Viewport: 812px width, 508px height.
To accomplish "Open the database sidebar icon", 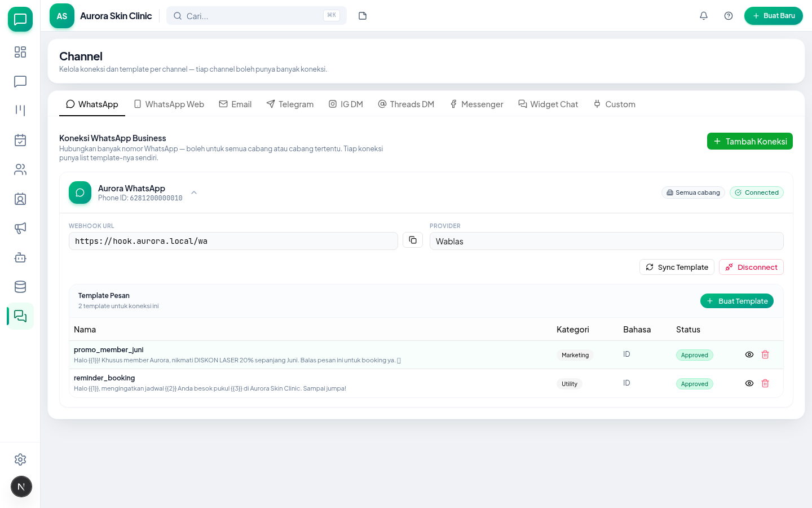I will 20,287.
